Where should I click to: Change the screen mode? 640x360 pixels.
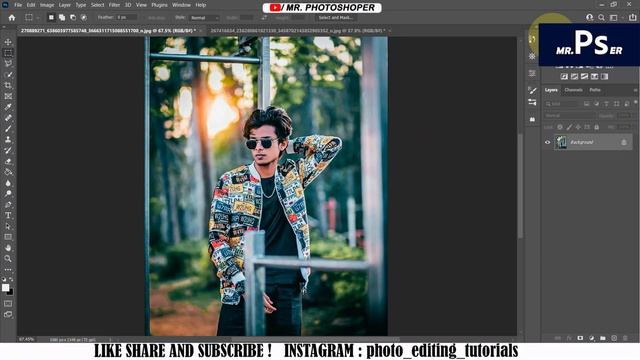pyautogui.click(x=8, y=314)
